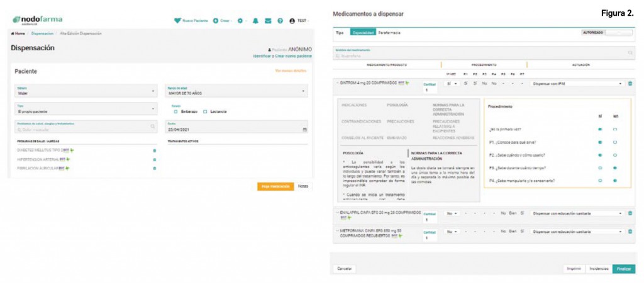The width and height of the screenshot is (644, 284).
Task: Open the calendar icon in date field
Action: click(x=305, y=130)
